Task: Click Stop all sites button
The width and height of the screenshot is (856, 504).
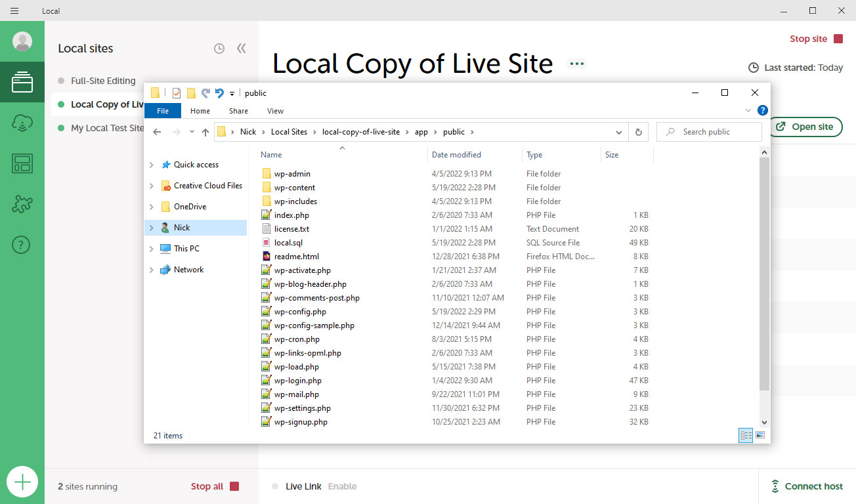Action: (215, 486)
